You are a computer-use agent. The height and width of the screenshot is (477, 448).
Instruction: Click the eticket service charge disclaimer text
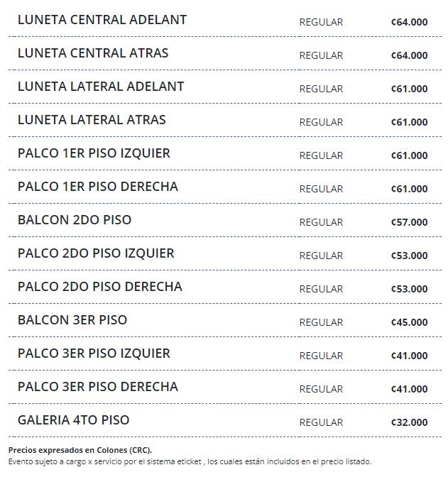(190, 461)
